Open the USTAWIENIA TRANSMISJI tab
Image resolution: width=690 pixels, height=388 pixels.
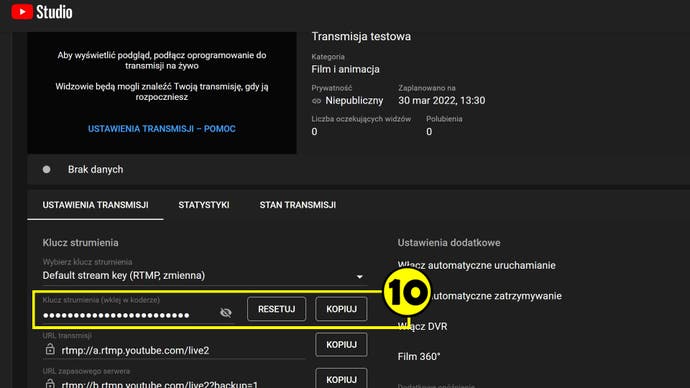tap(95, 205)
